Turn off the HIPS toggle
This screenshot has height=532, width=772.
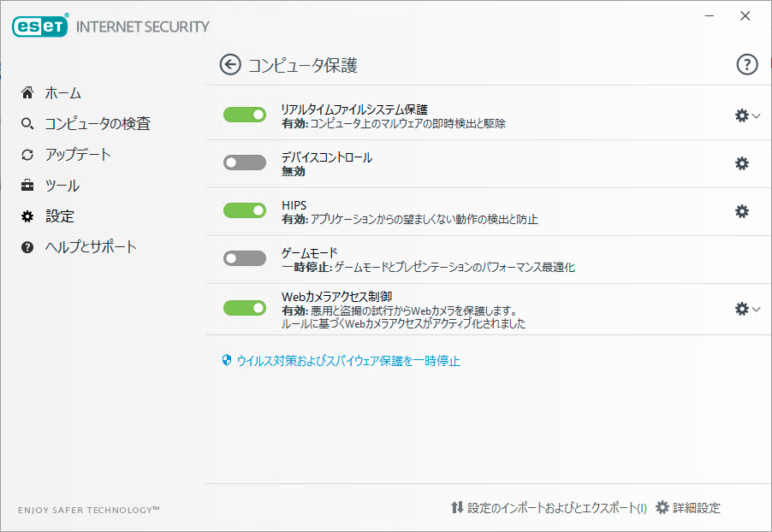[245, 210]
